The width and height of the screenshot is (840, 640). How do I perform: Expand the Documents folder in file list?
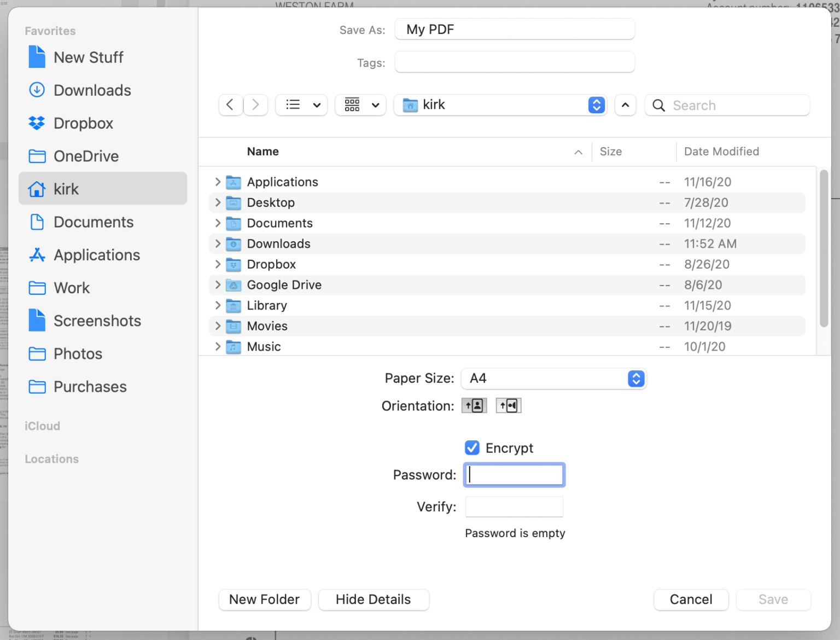[218, 223]
